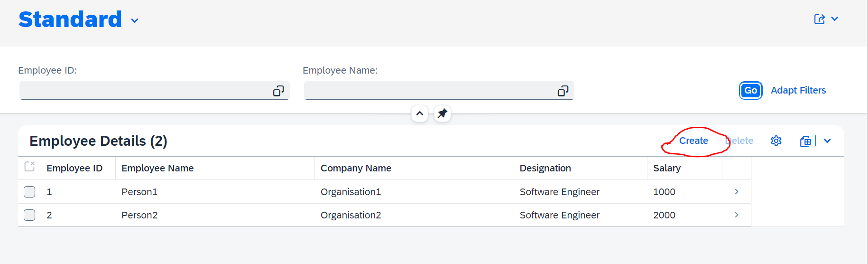Select checkbox for Employee ID 1 row

point(29,192)
